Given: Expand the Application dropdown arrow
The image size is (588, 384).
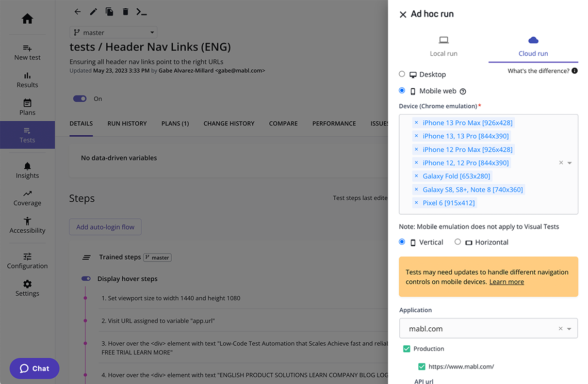Looking at the screenshot, I should tap(569, 329).
